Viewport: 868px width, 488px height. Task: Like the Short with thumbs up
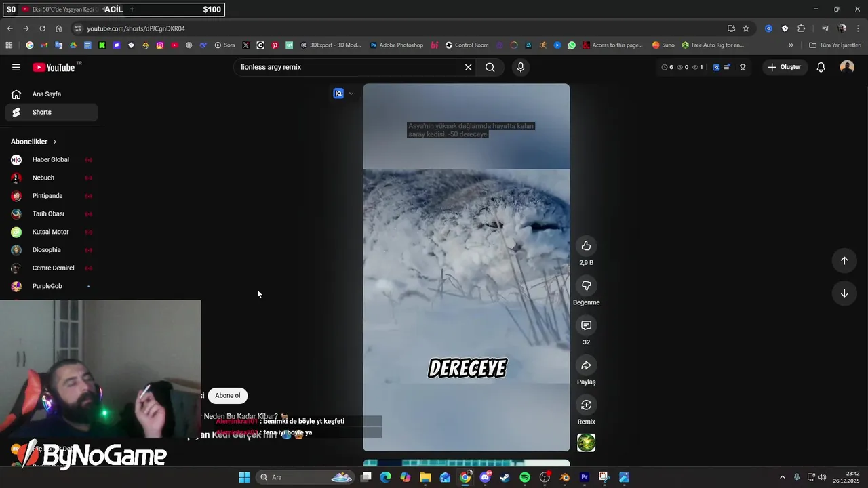[586, 246]
